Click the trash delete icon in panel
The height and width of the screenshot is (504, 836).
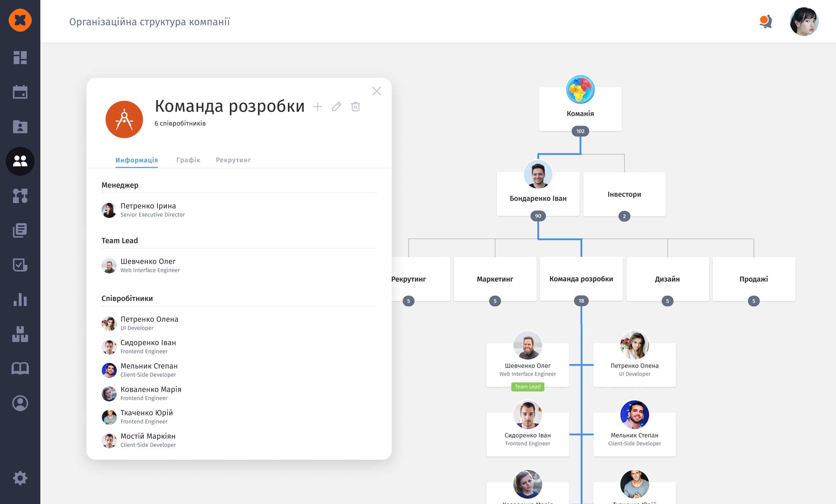pyautogui.click(x=355, y=107)
